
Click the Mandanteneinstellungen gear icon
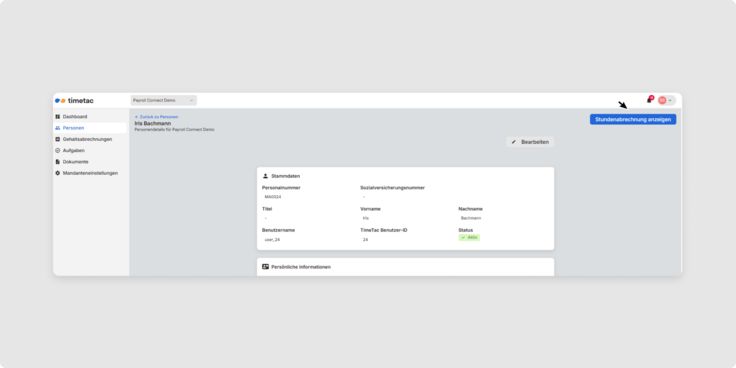pos(58,173)
